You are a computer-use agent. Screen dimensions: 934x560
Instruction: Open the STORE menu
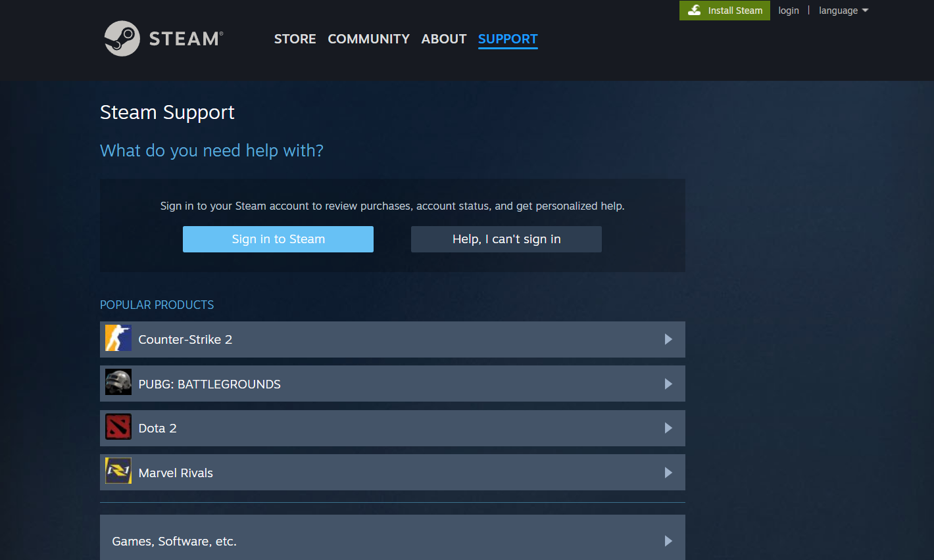[x=295, y=39]
